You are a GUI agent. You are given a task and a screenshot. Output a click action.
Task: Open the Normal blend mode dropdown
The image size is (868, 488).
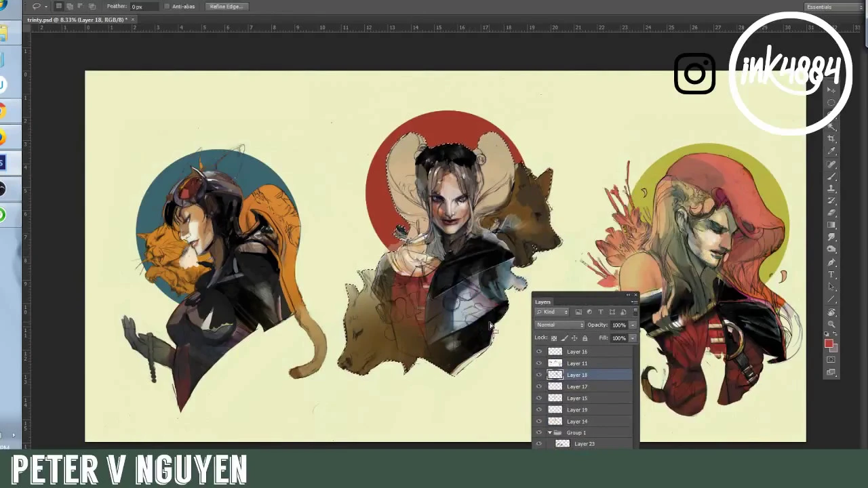[x=559, y=325]
